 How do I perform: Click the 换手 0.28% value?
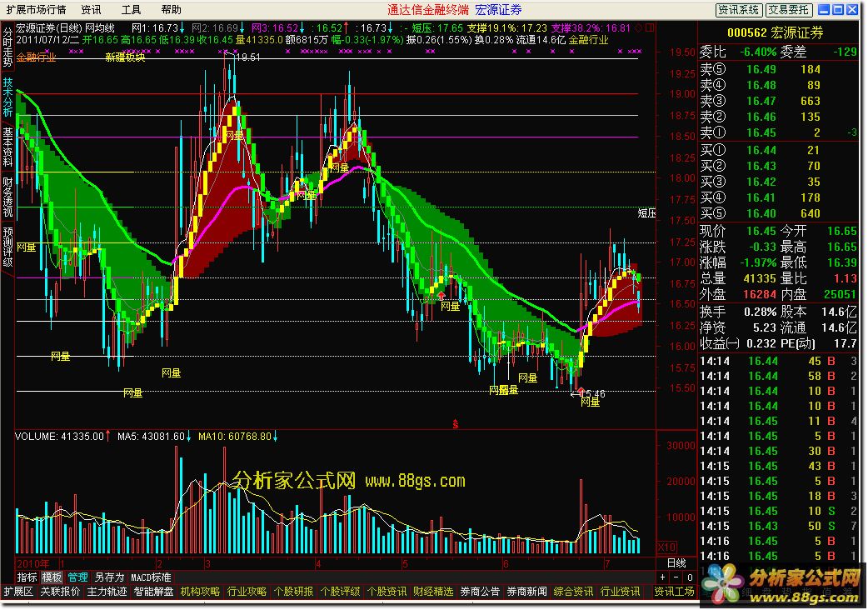760,312
